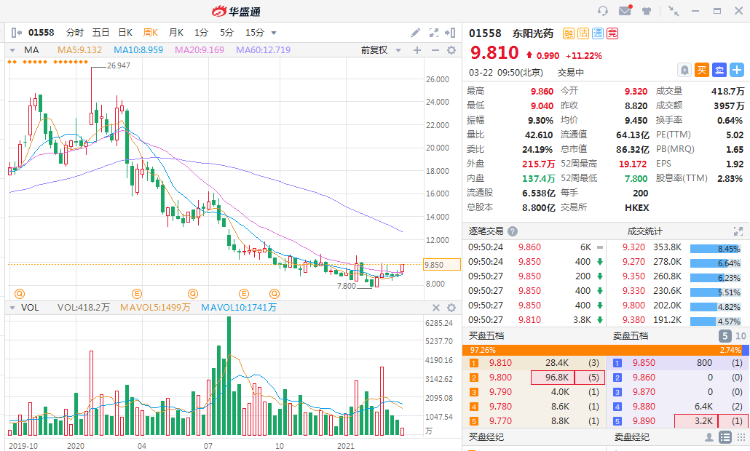Image resolution: width=750 pixels, height=451 pixels.
Task: Click the blue 空 short-sell icon
Action: coord(717,69)
